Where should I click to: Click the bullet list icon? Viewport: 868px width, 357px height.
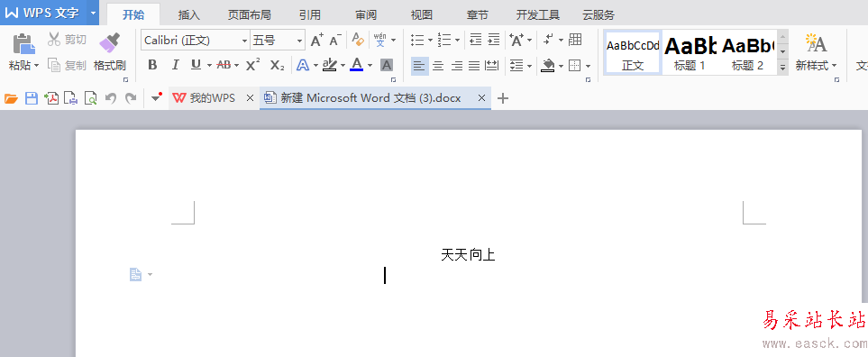pos(417,40)
